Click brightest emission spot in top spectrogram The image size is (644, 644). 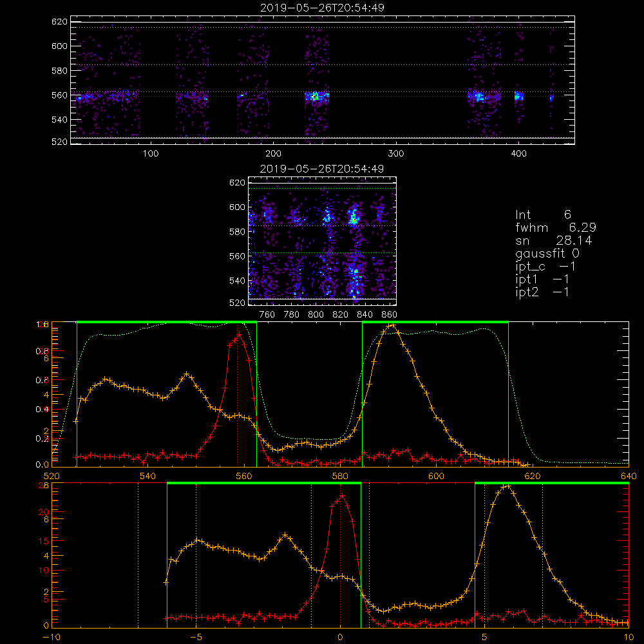316,97
